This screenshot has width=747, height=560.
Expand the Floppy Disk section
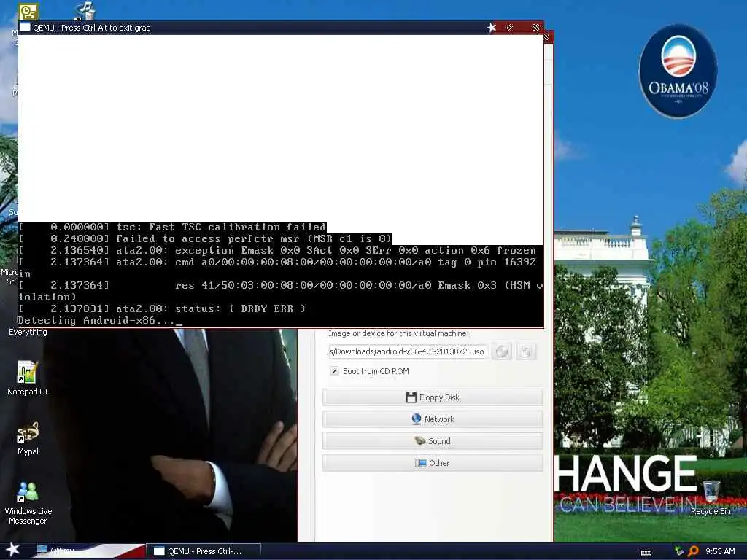tap(433, 397)
